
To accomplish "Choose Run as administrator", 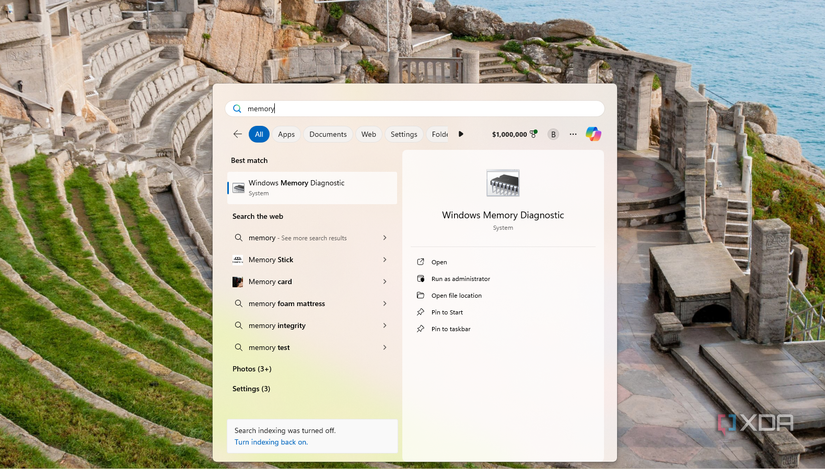I will 460,279.
